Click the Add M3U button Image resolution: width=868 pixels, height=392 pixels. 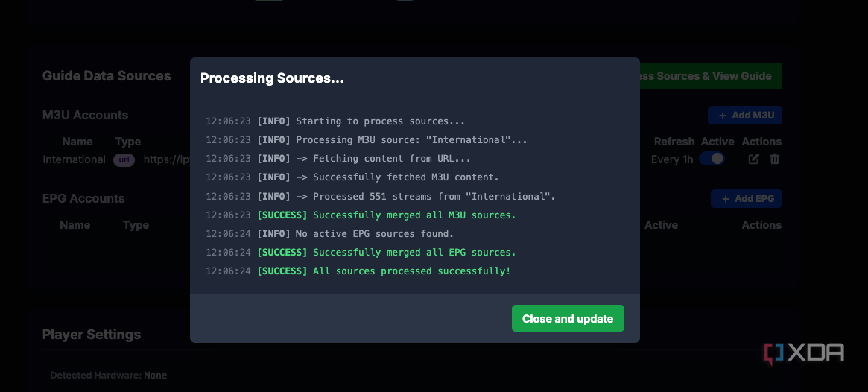[744, 116]
